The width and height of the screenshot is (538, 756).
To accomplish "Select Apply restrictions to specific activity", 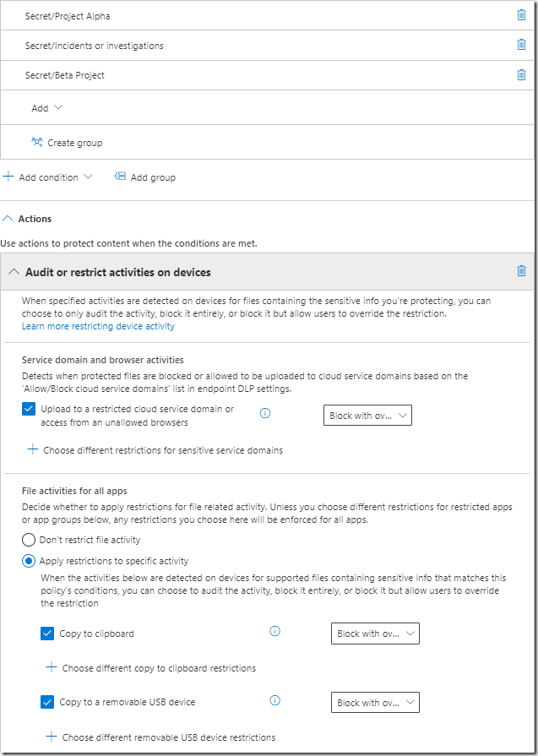I will click(29, 561).
